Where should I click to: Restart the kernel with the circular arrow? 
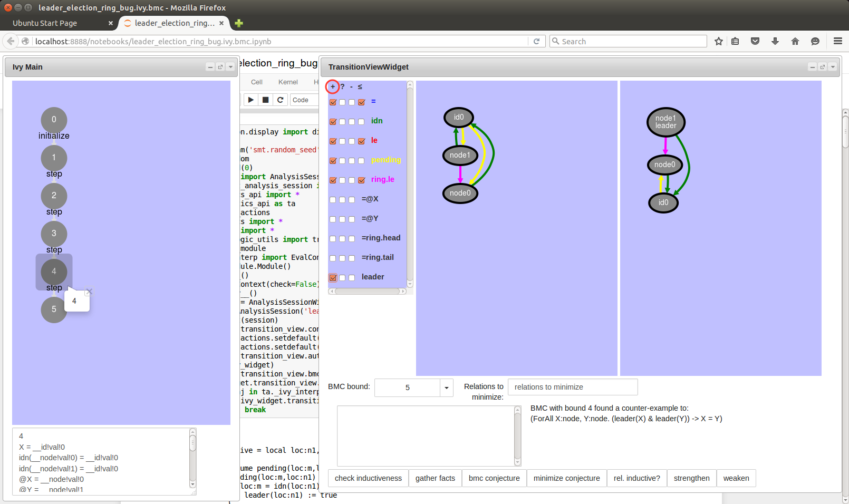281,100
